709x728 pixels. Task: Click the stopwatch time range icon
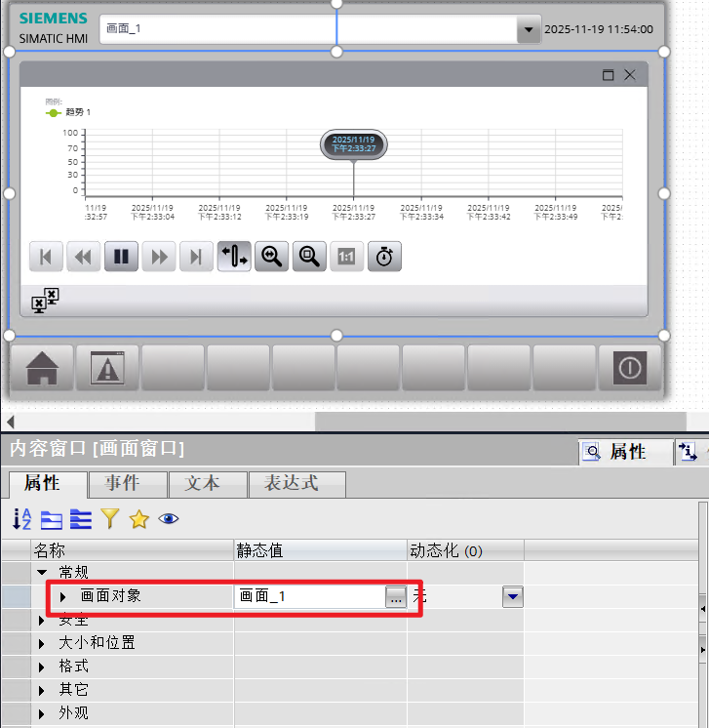point(384,257)
